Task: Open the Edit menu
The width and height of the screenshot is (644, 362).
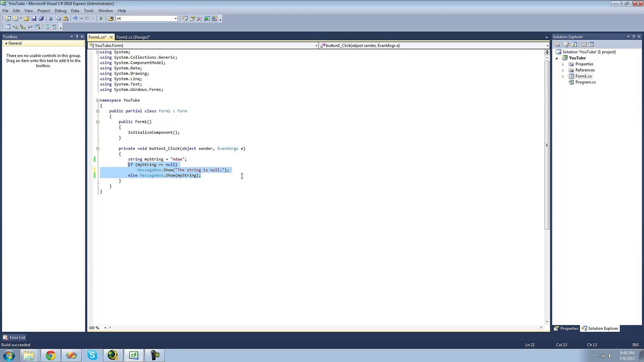Action: pyautogui.click(x=16, y=11)
